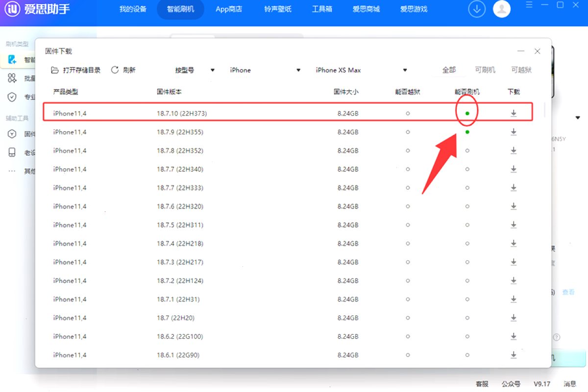
Task: Open 消息 in the status bar
Action: [570, 384]
